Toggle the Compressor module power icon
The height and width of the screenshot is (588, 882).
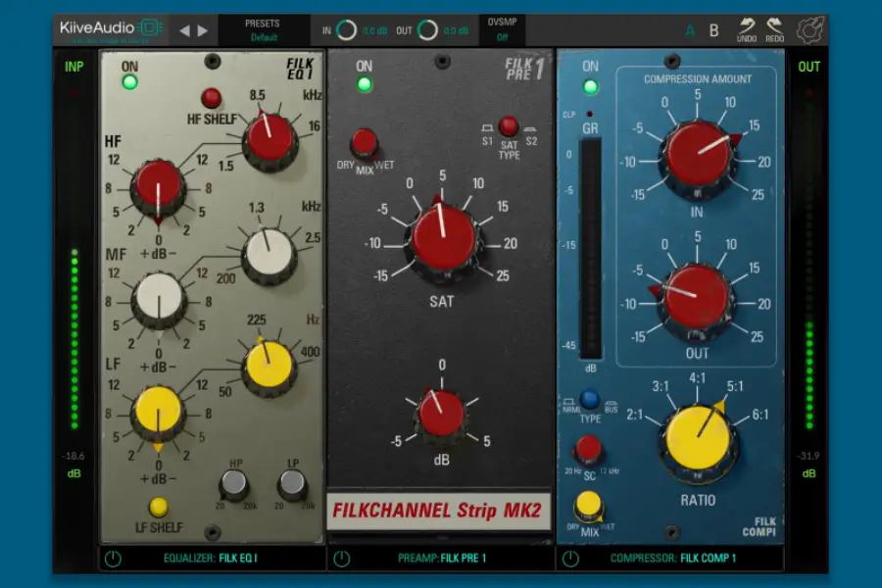[x=570, y=559]
